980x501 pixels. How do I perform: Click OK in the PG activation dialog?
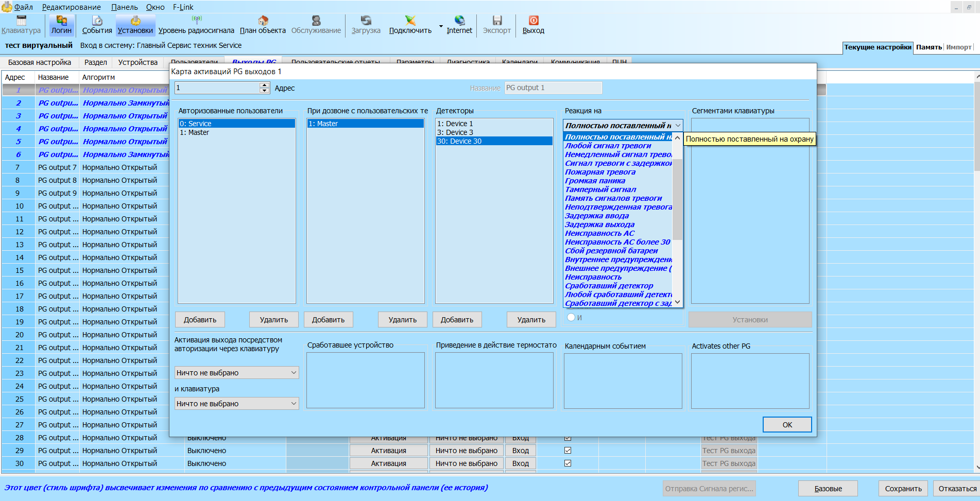click(787, 424)
